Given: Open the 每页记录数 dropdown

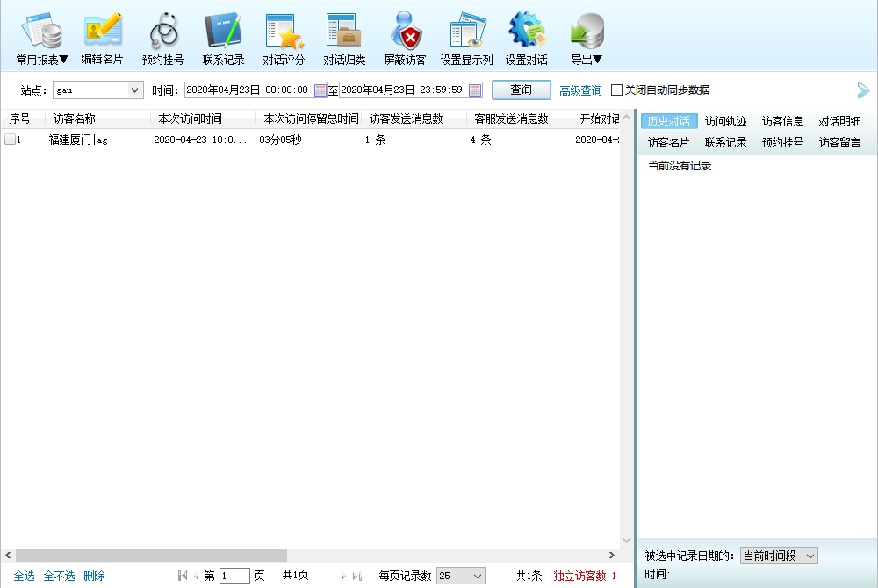Looking at the screenshot, I should 477,576.
